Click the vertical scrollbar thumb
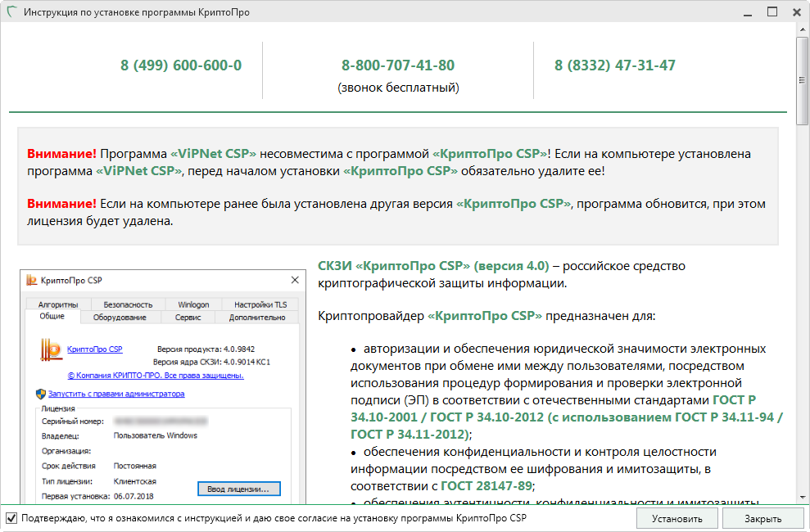This screenshot has height=532, width=810. (802, 80)
